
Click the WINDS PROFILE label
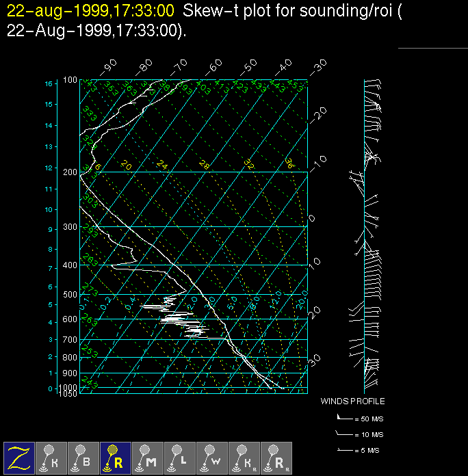[352, 401]
